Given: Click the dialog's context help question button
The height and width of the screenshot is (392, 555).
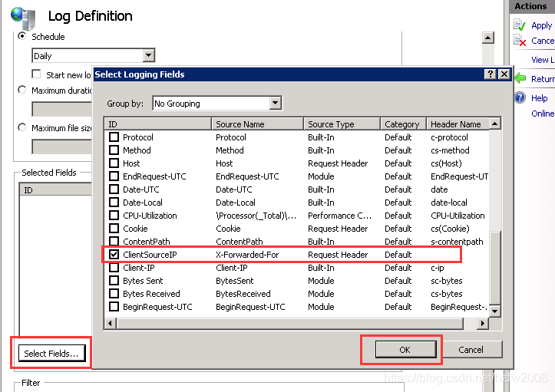Looking at the screenshot, I should (x=490, y=74).
